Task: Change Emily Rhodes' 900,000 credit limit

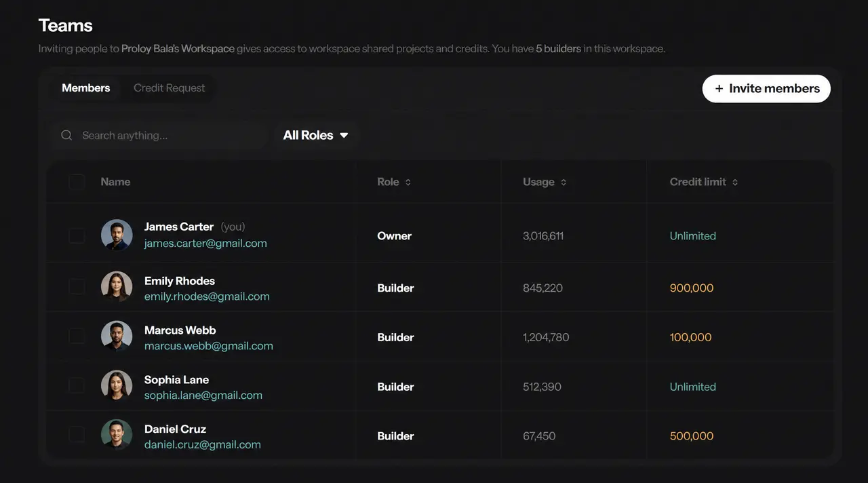Action: tap(692, 288)
